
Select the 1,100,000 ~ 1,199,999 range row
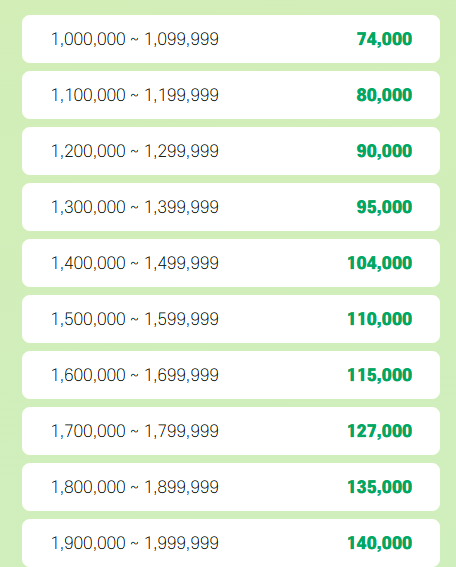tap(231, 95)
